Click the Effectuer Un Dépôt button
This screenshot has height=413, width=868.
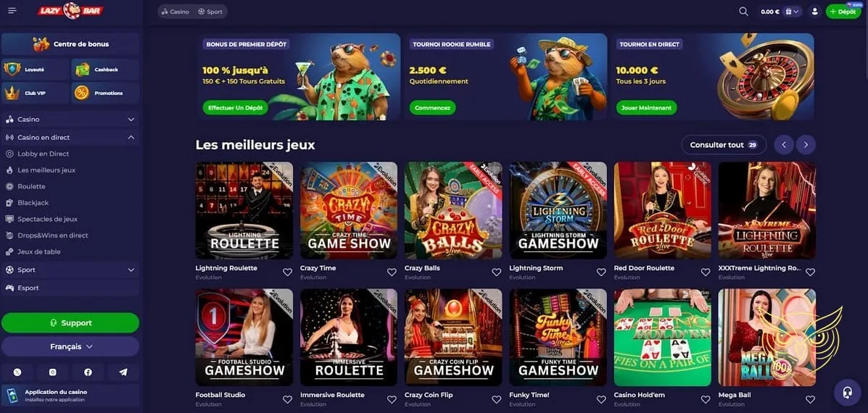tap(235, 108)
